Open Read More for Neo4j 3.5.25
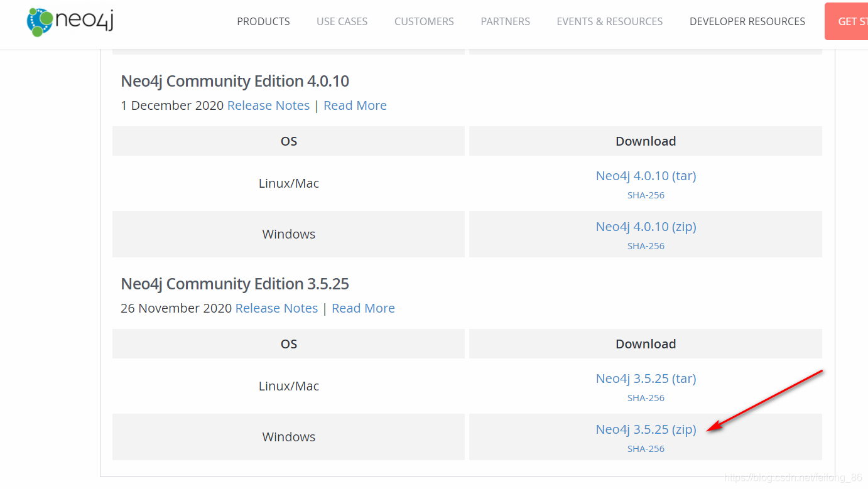Image resolution: width=868 pixels, height=489 pixels. point(363,308)
